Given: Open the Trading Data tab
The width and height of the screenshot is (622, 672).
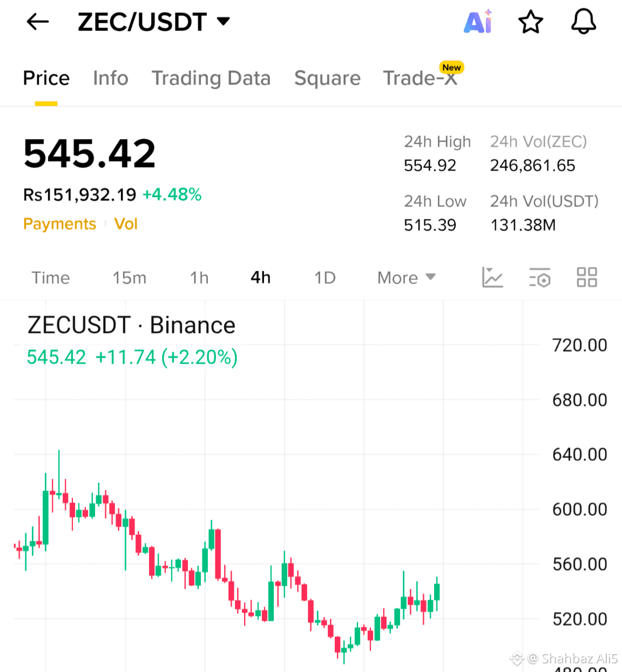Looking at the screenshot, I should tap(211, 78).
